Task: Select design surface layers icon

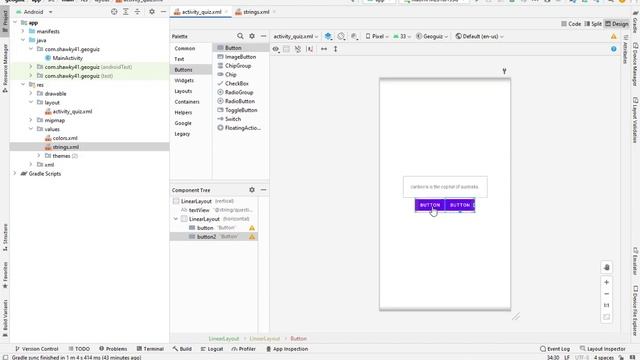Action: click(x=328, y=36)
